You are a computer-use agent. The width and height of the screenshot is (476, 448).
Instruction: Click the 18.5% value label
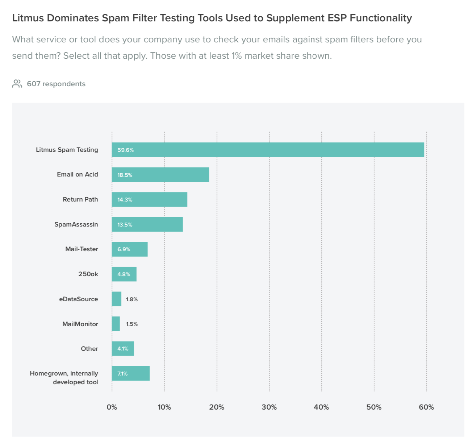tap(125, 175)
